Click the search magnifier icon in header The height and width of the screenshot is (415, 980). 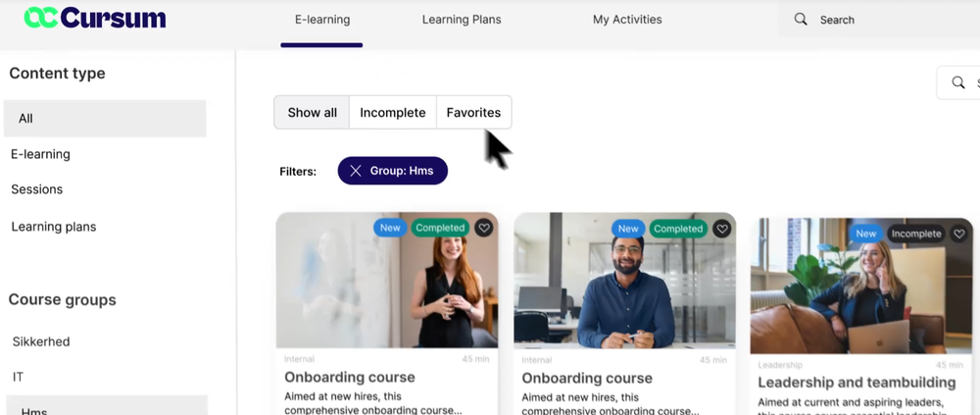801,19
